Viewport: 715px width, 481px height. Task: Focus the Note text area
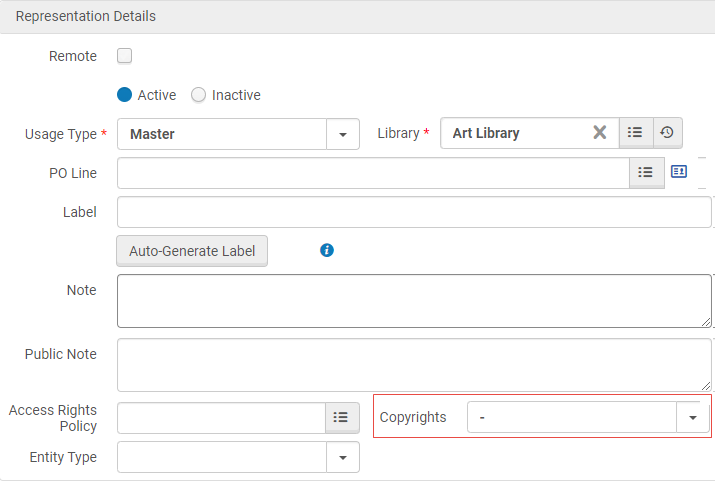pos(413,300)
